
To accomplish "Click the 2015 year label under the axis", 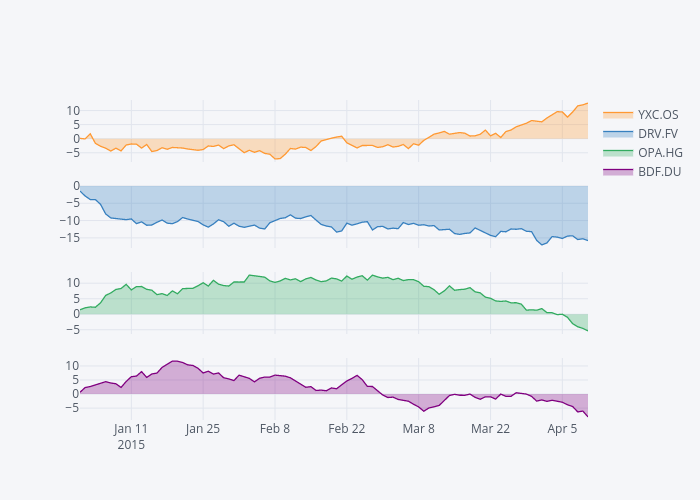I will tap(131, 445).
